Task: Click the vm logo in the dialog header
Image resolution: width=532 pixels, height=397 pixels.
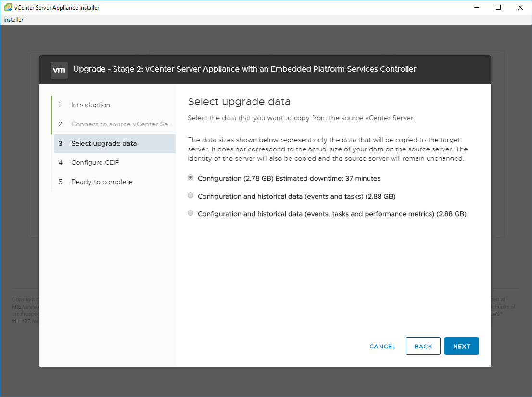Action: [59, 70]
